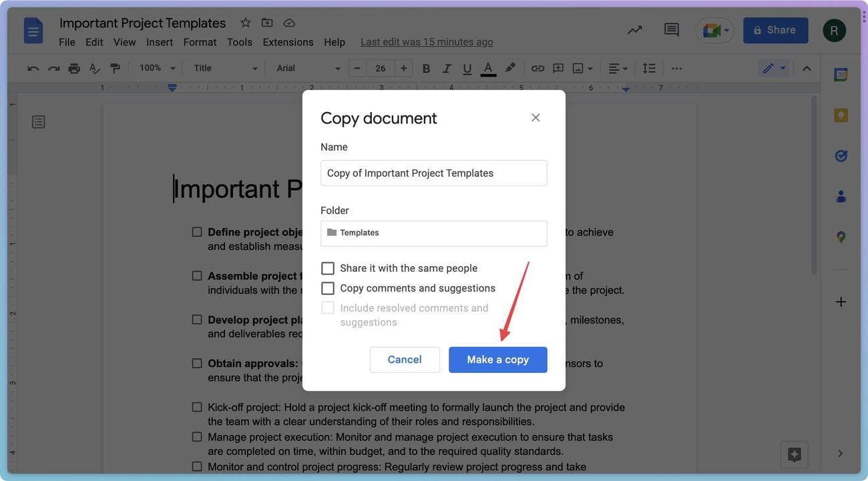
Task: Expand the Arial font dropdown
Action: tap(308, 68)
